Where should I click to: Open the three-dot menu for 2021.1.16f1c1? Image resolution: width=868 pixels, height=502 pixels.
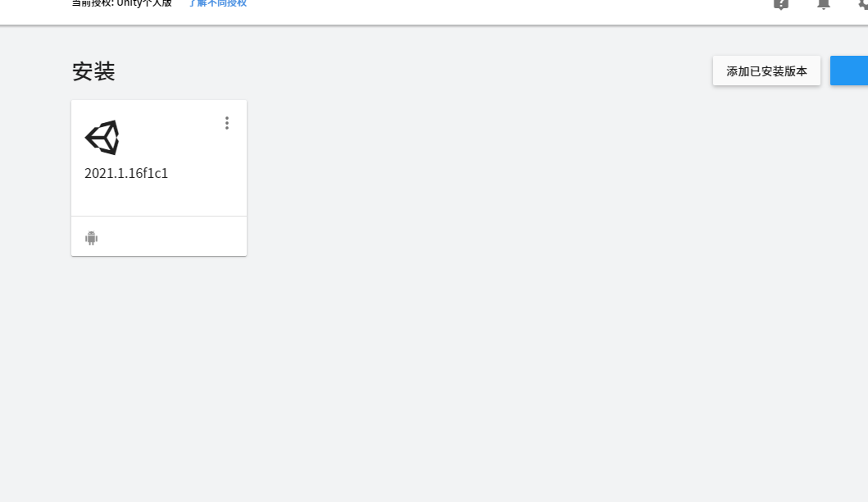227,123
